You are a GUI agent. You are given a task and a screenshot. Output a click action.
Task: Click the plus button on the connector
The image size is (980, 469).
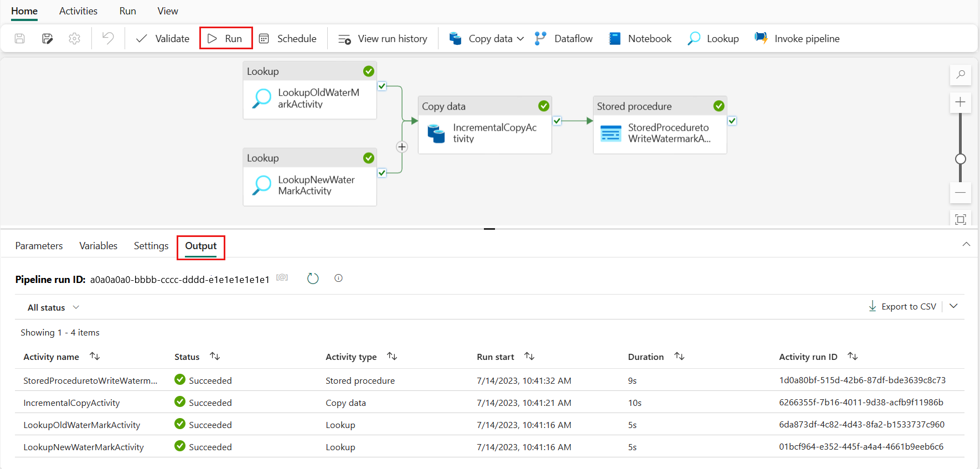[x=402, y=147]
